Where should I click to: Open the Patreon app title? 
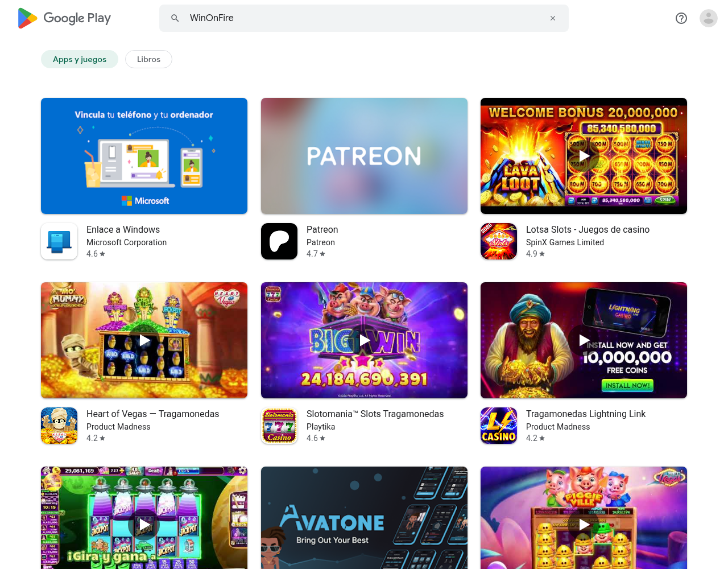tap(322, 229)
